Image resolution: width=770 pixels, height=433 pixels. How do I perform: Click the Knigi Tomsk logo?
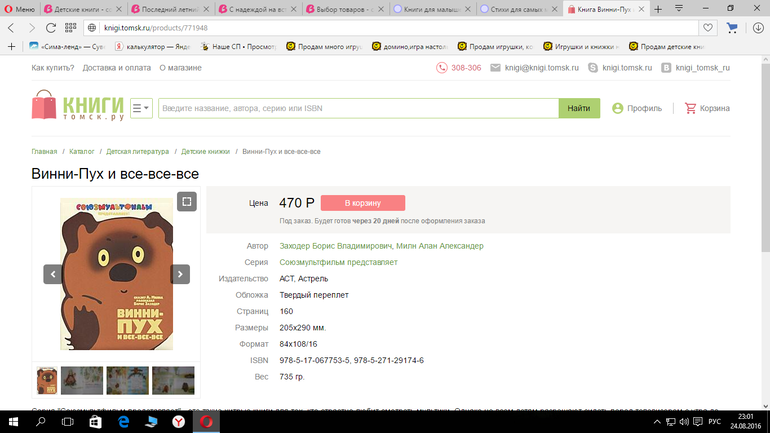[78, 107]
